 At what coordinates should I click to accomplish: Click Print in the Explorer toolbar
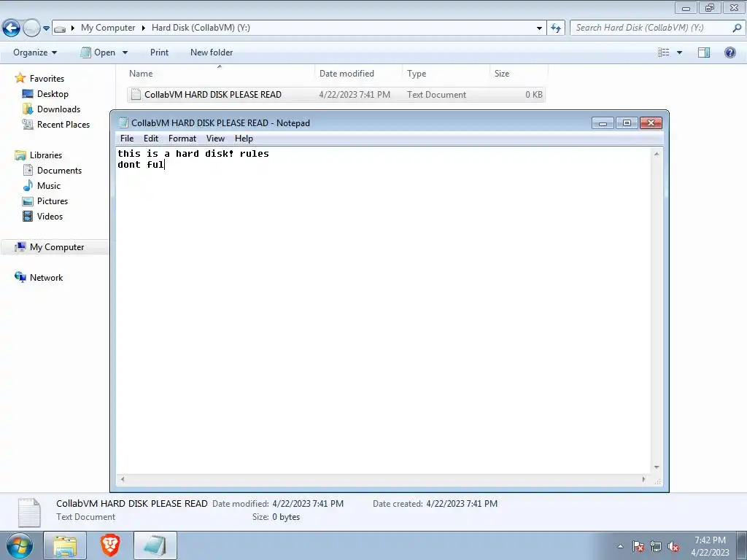pyautogui.click(x=159, y=52)
